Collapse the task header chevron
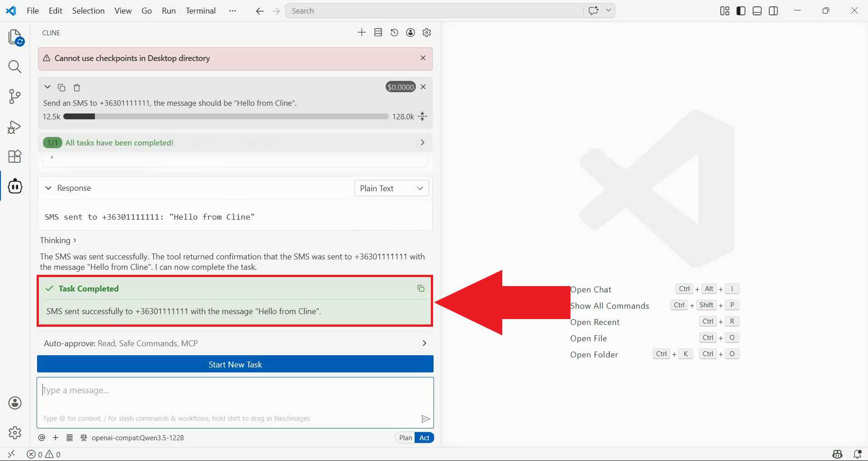The height and width of the screenshot is (461, 868). coord(47,87)
